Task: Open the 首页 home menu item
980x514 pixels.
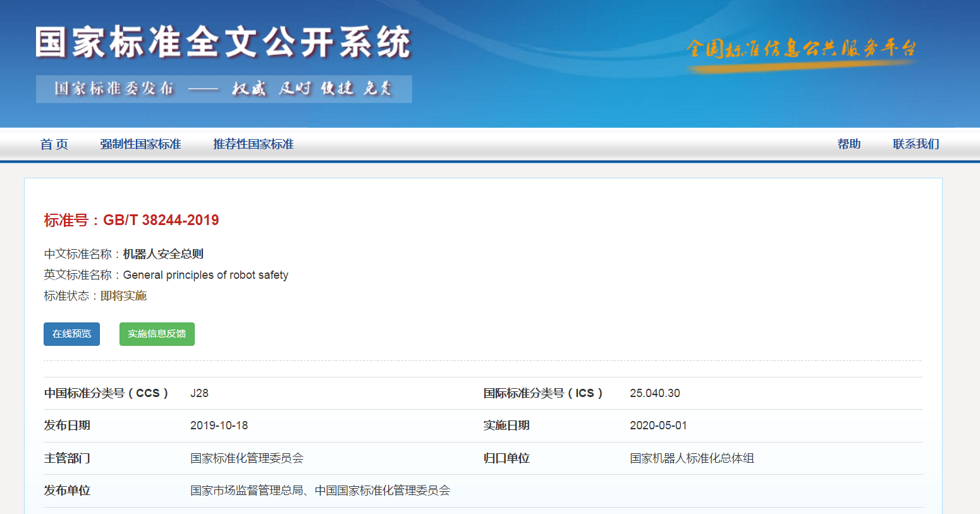Action: (54, 144)
